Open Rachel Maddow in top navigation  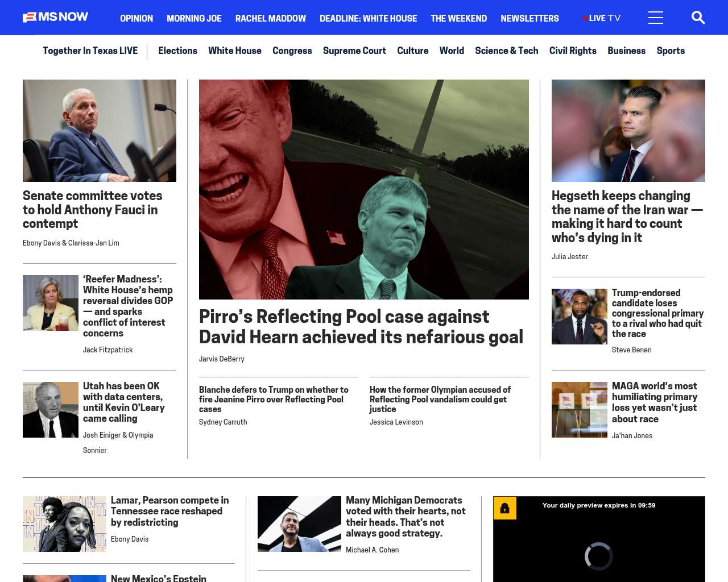(271, 18)
